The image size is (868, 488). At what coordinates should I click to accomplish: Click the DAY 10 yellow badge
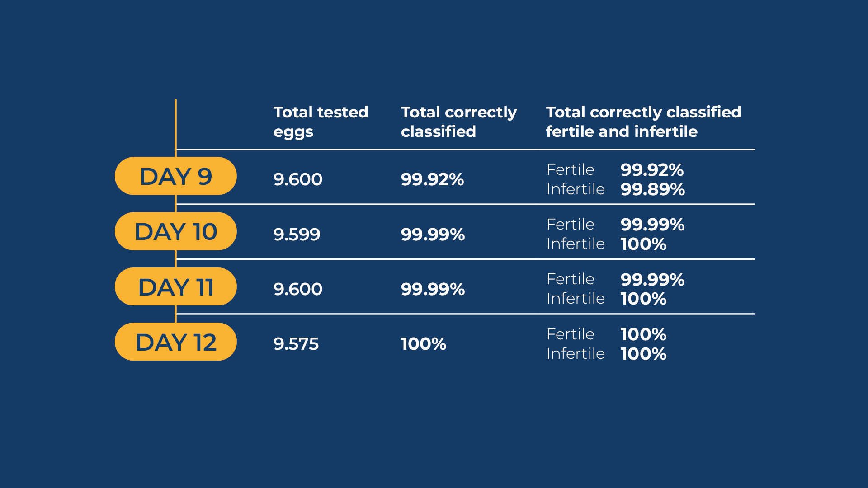175,231
